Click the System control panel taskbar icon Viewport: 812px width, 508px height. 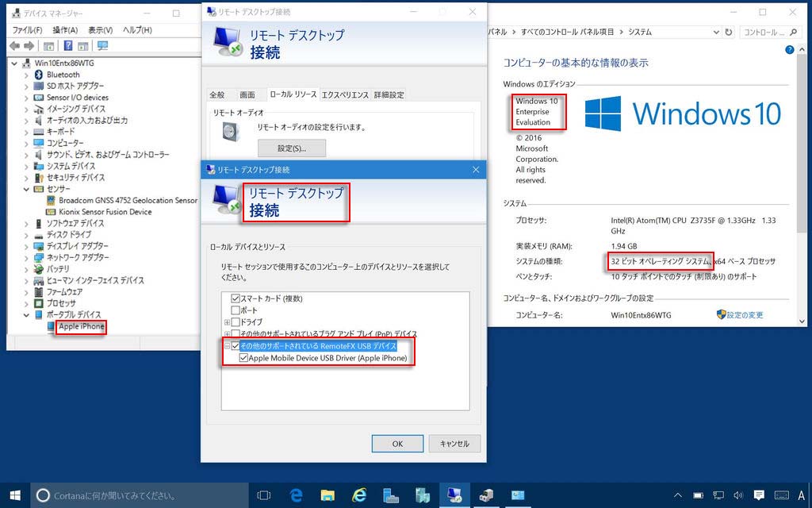click(518, 495)
